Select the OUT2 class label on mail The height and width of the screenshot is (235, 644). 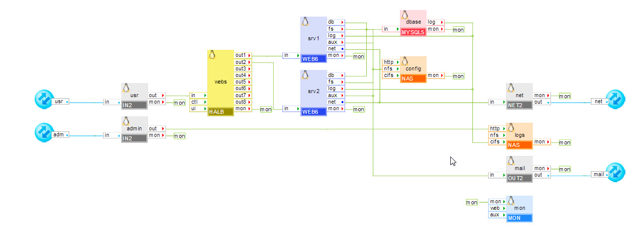pos(519,179)
